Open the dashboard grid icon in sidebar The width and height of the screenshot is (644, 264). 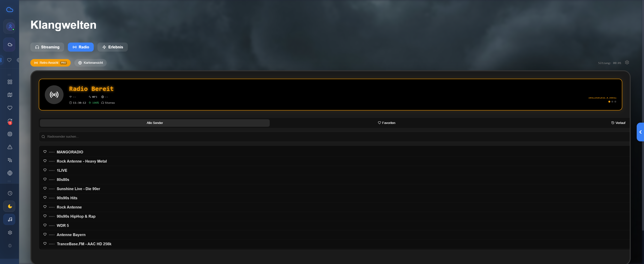[x=10, y=82]
